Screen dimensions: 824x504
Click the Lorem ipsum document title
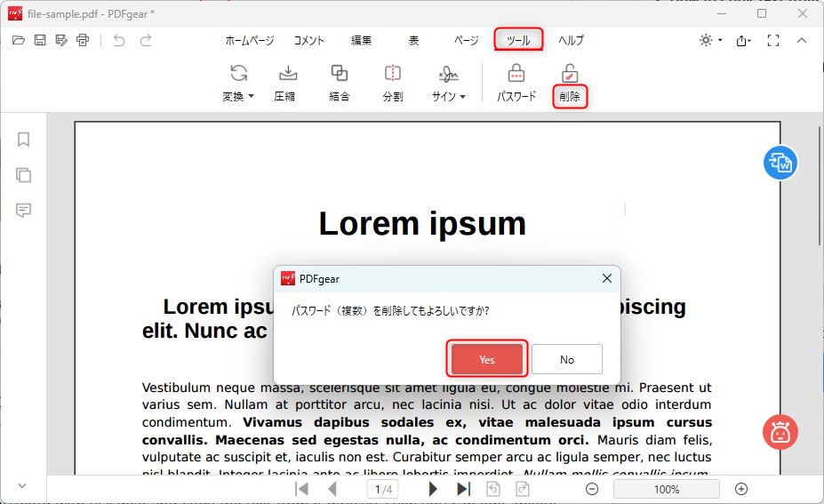(422, 223)
